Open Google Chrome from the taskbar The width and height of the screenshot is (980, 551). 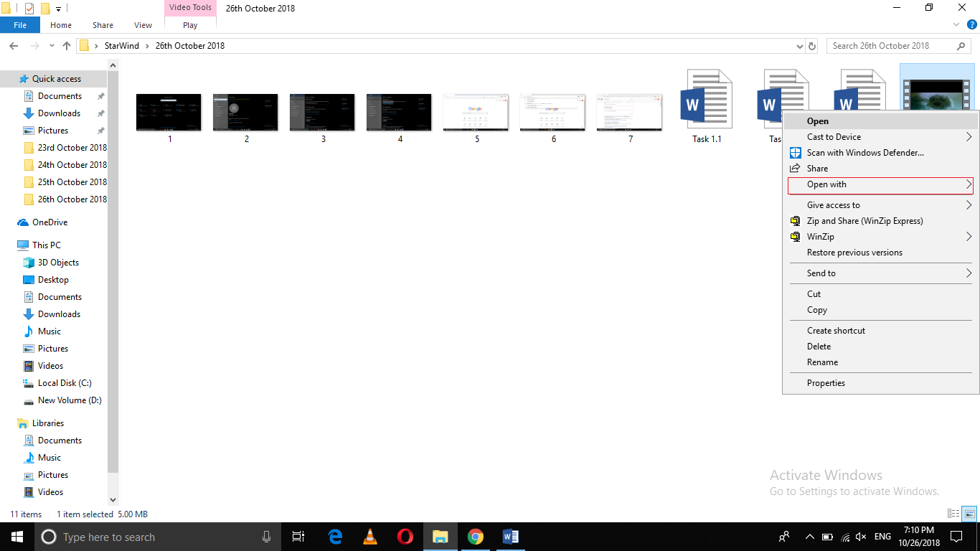point(475,537)
